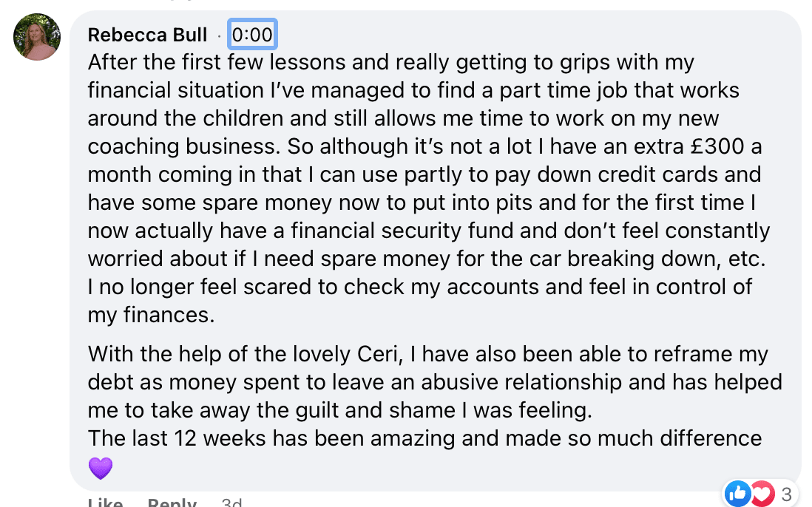Open the Rebecca Bull profile name link
812x507 pixels.
[147, 35]
